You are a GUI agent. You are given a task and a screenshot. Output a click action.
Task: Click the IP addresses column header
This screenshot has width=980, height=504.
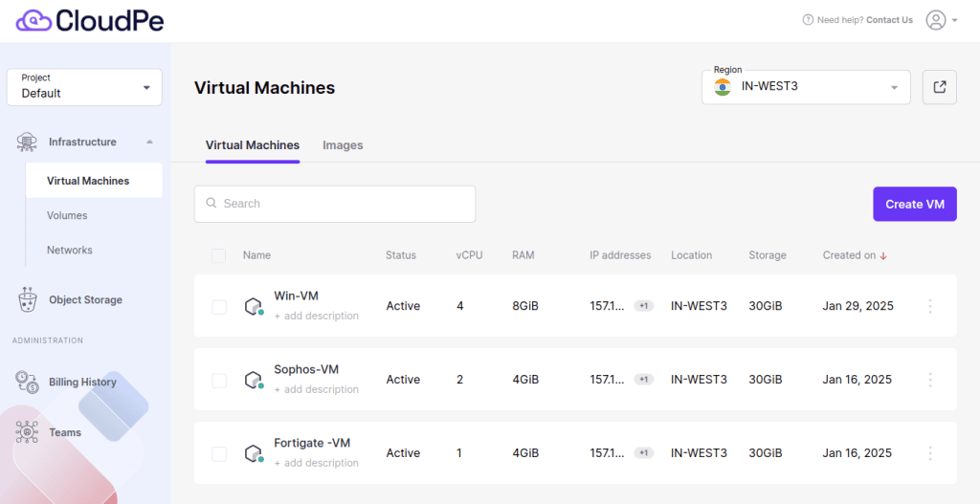(620, 255)
